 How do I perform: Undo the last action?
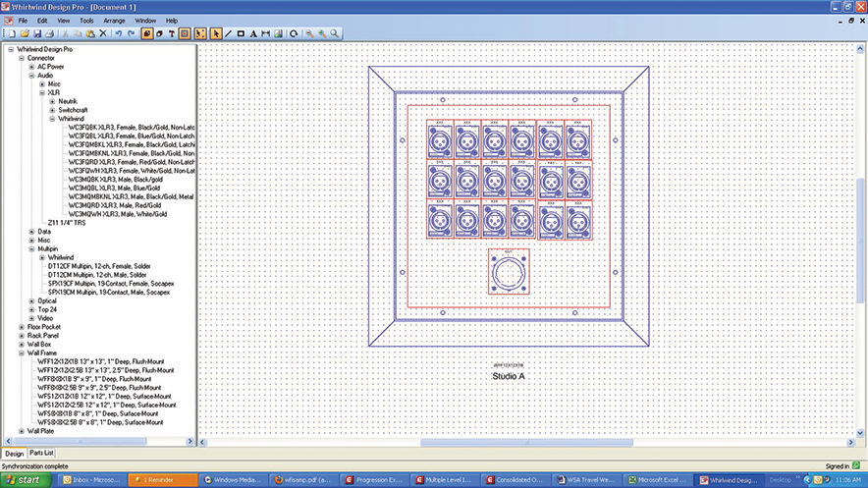[x=119, y=33]
